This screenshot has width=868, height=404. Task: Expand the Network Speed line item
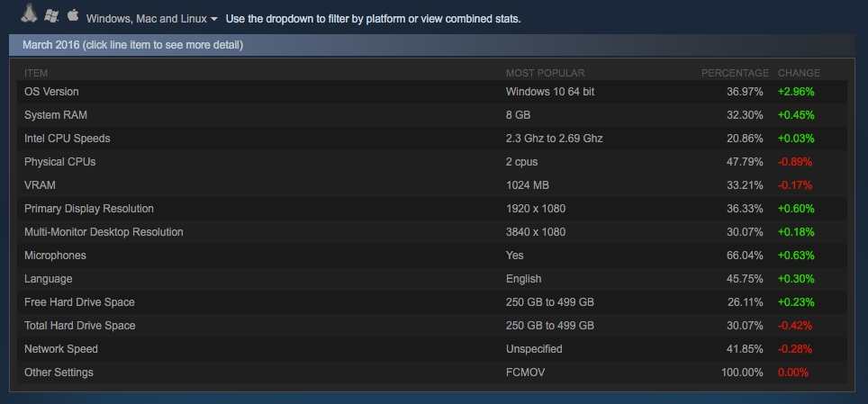[x=432, y=349]
